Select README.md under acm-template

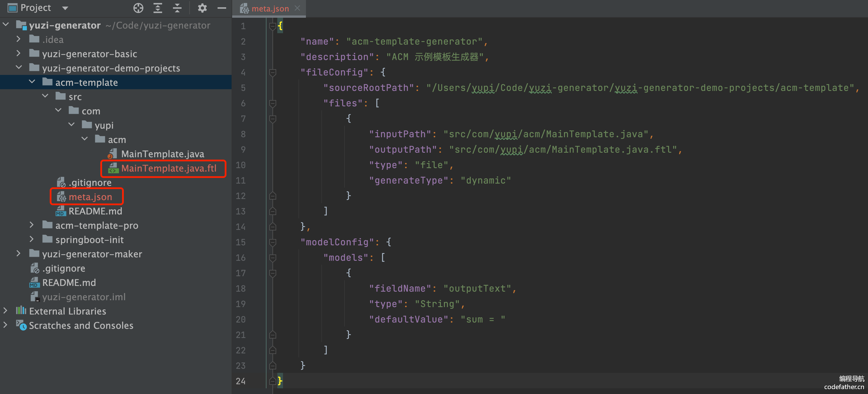[x=95, y=211]
